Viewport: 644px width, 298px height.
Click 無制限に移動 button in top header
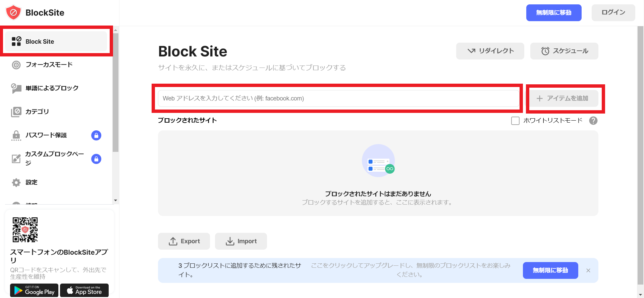pyautogui.click(x=554, y=13)
